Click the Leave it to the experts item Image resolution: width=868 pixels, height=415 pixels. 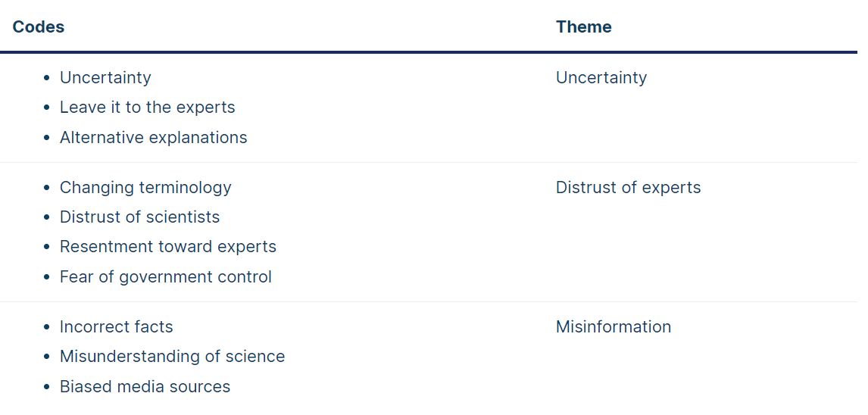point(147,108)
